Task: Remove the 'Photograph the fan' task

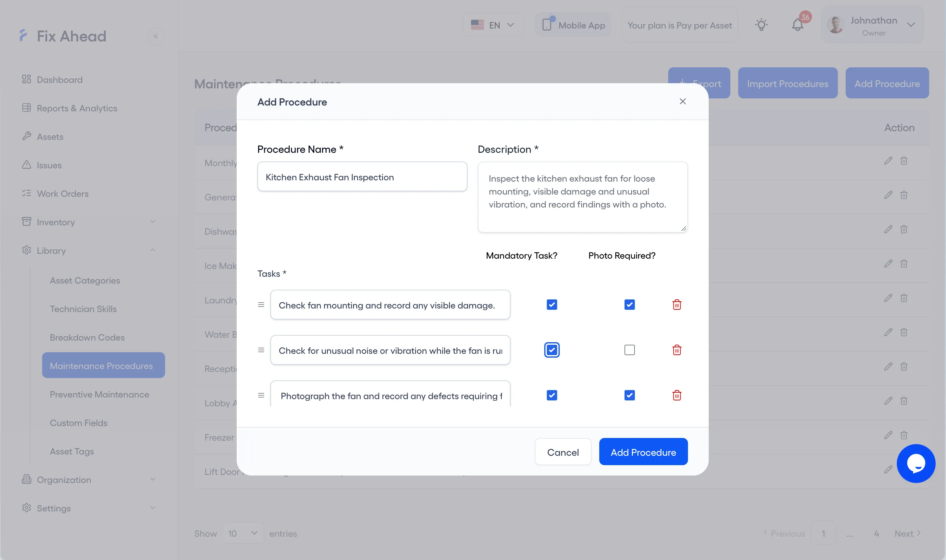Action: click(677, 395)
